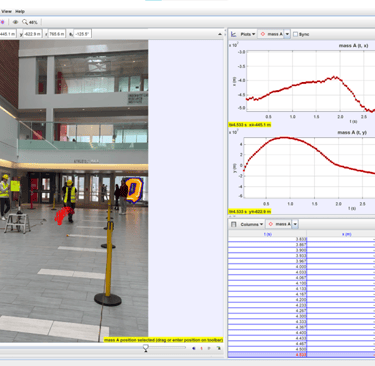Click the purple toolbar icon left of the eye

click(x=3, y=22)
